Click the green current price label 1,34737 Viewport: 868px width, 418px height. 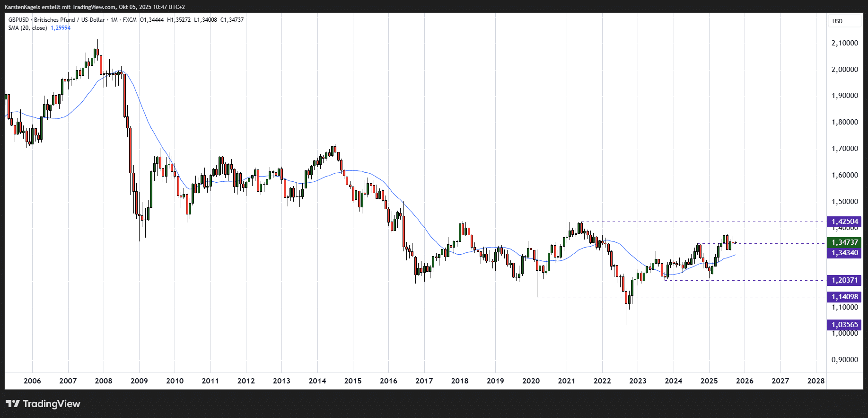point(844,242)
